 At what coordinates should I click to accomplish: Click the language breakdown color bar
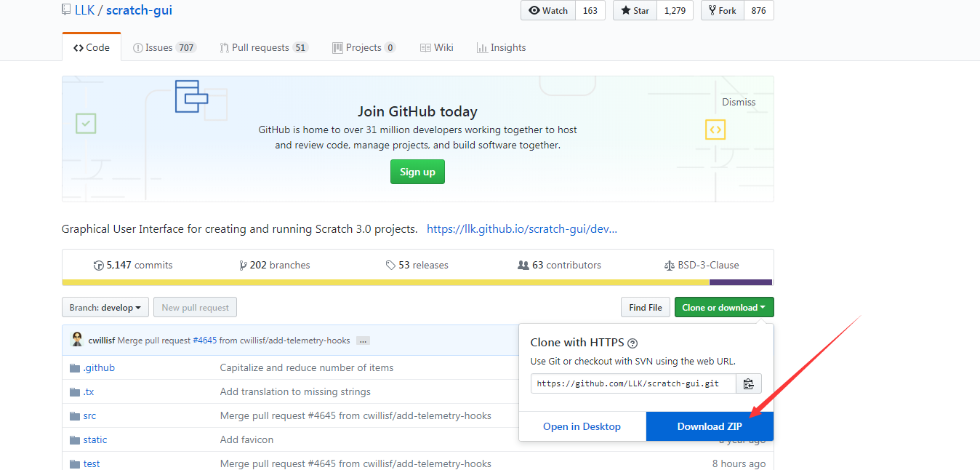[417, 282]
